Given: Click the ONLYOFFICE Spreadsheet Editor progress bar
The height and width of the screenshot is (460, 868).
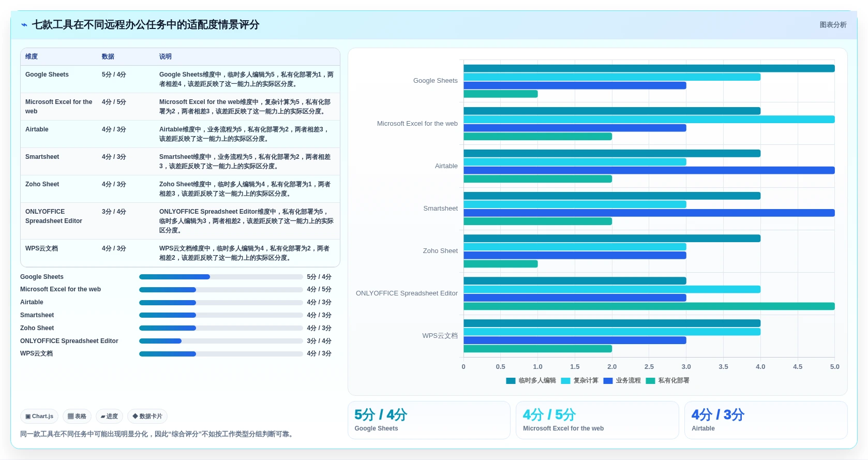Looking at the screenshot, I should point(221,341).
